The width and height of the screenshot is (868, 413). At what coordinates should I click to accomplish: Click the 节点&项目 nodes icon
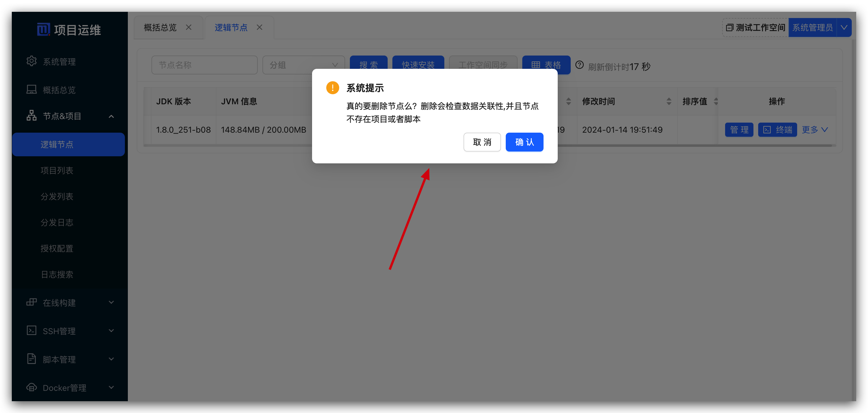tap(31, 116)
